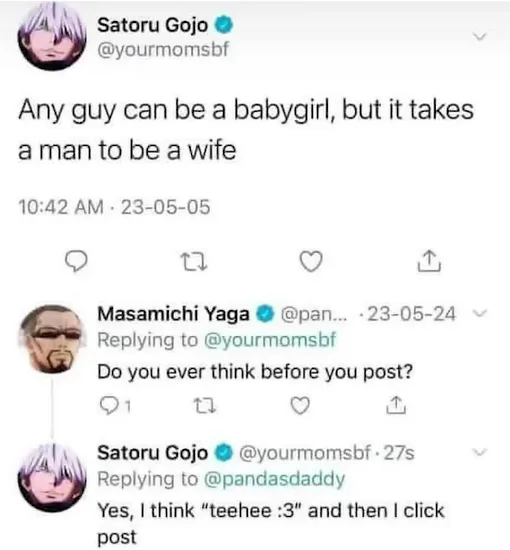Open options chevron on Gojo's teehee reply
Viewport: 510px width, 550px height.
tap(479, 452)
